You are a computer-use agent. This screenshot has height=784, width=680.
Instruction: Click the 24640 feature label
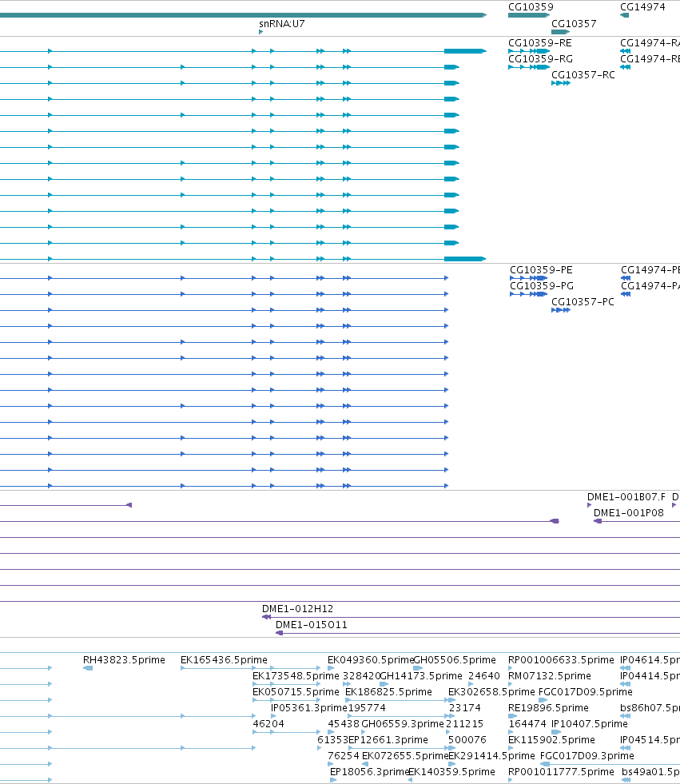click(484, 676)
